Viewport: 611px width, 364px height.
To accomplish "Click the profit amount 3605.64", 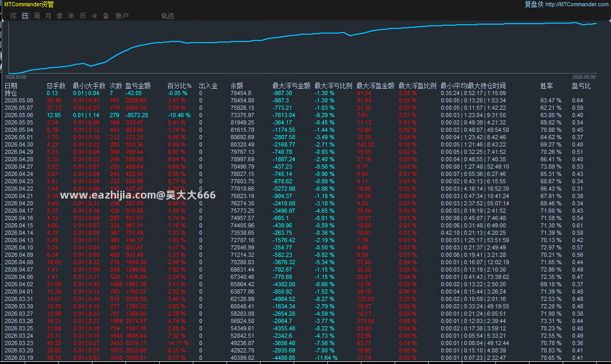I will click(x=136, y=336).
